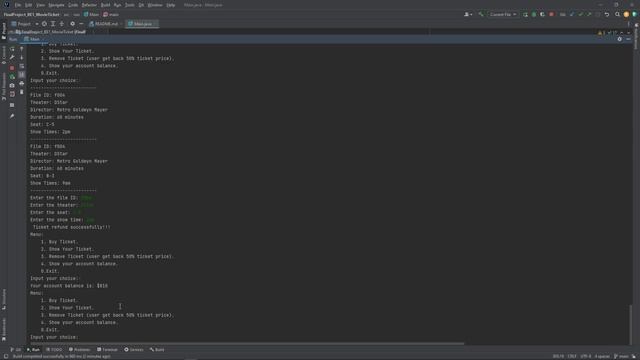Collapse all in Project toolbar

coord(62,24)
